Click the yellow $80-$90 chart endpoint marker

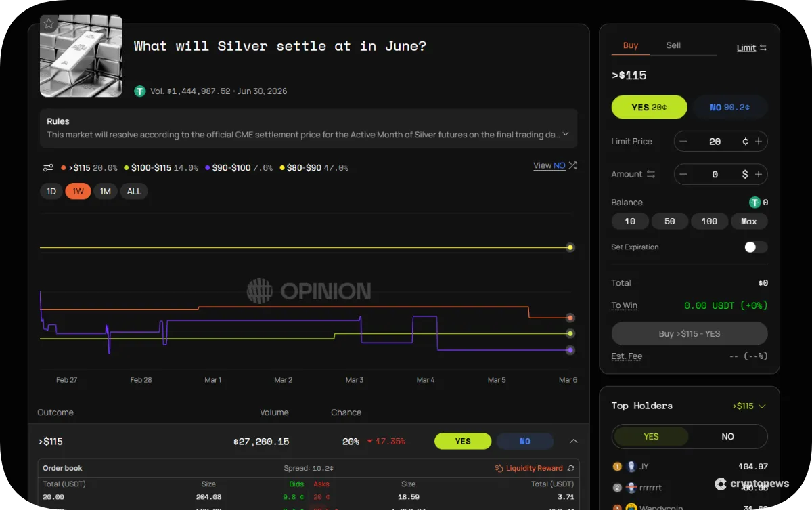point(570,247)
